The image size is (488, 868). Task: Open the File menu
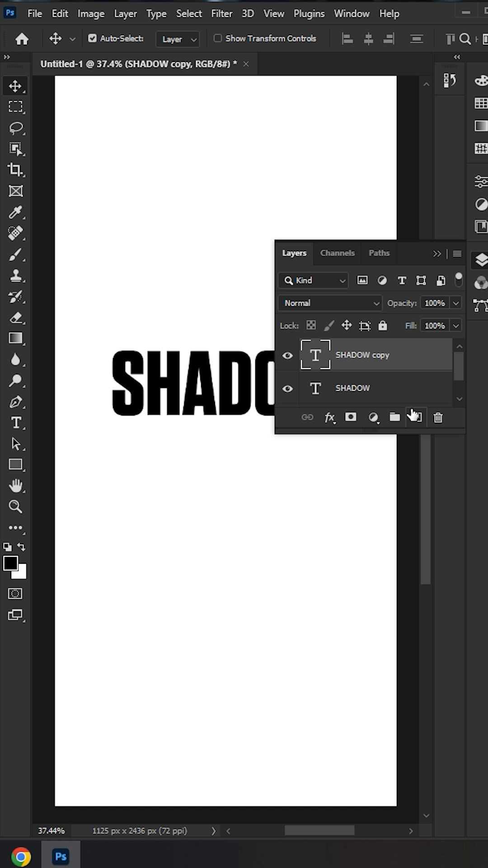[35, 14]
